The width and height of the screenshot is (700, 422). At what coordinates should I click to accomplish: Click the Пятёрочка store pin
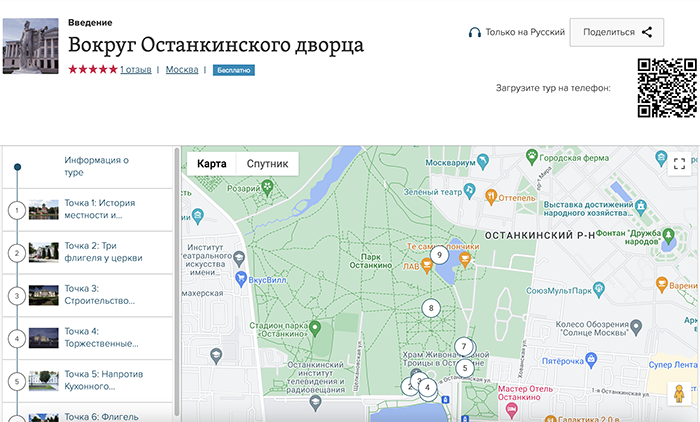tap(591, 360)
